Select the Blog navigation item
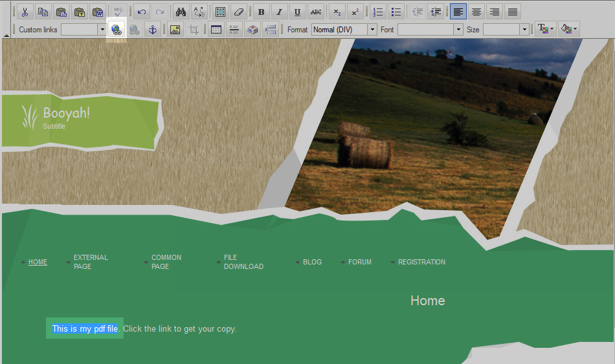Image resolution: width=615 pixels, height=364 pixels. pyautogui.click(x=312, y=262)
